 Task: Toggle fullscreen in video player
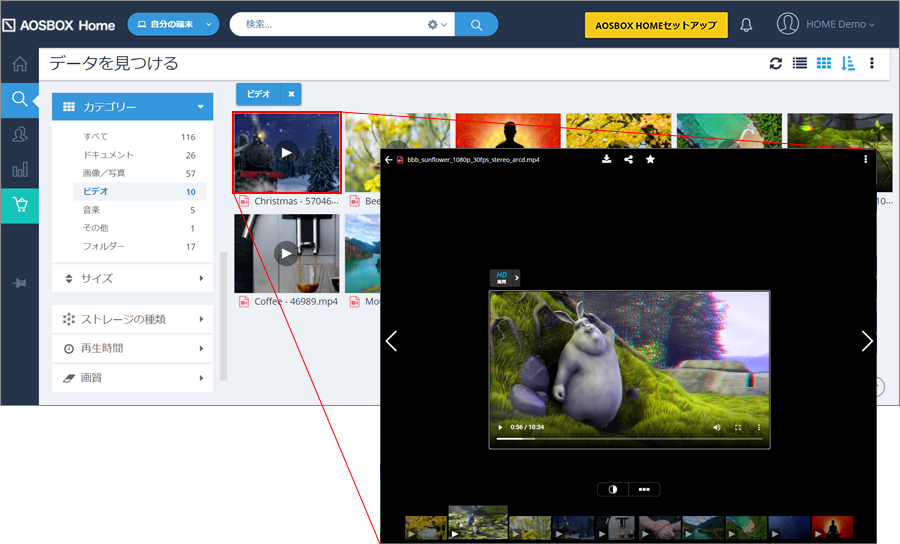[738, 428]
